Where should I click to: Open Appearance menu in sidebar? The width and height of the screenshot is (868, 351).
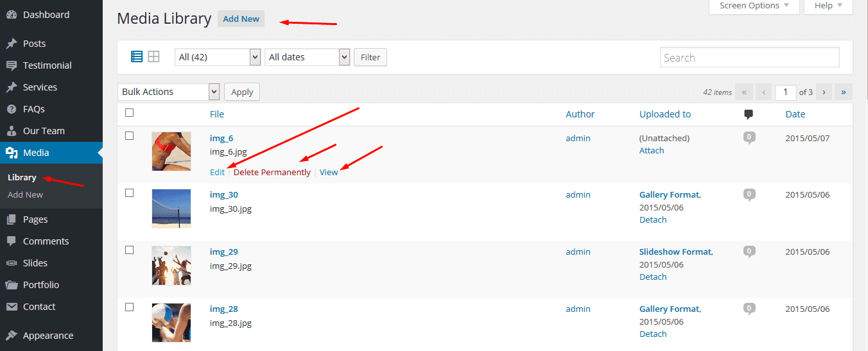(48, 335)
